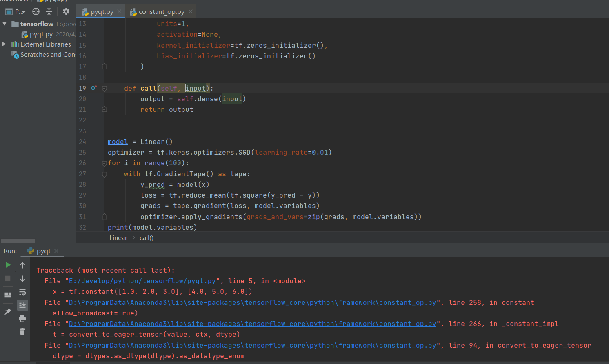Click the Print console output icon
The height and width of the screenshot is (364, 609).
pyautogui.click(x=22, y=318)
